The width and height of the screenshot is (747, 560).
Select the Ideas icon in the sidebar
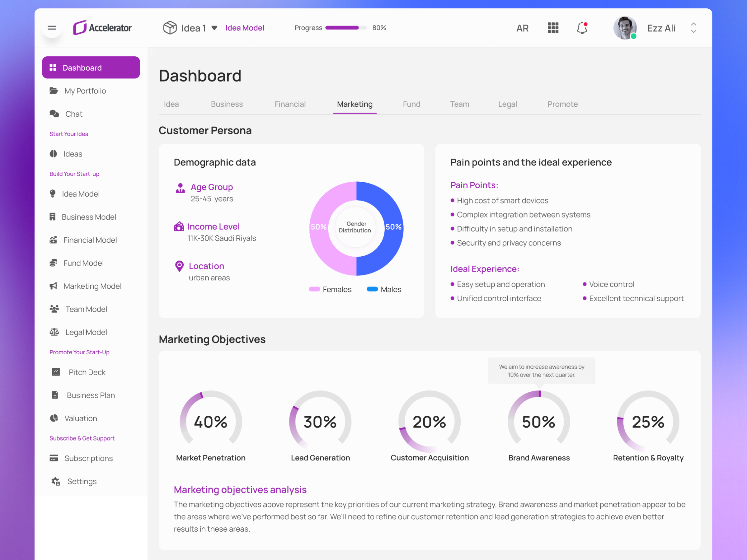(x=54, y=154)
